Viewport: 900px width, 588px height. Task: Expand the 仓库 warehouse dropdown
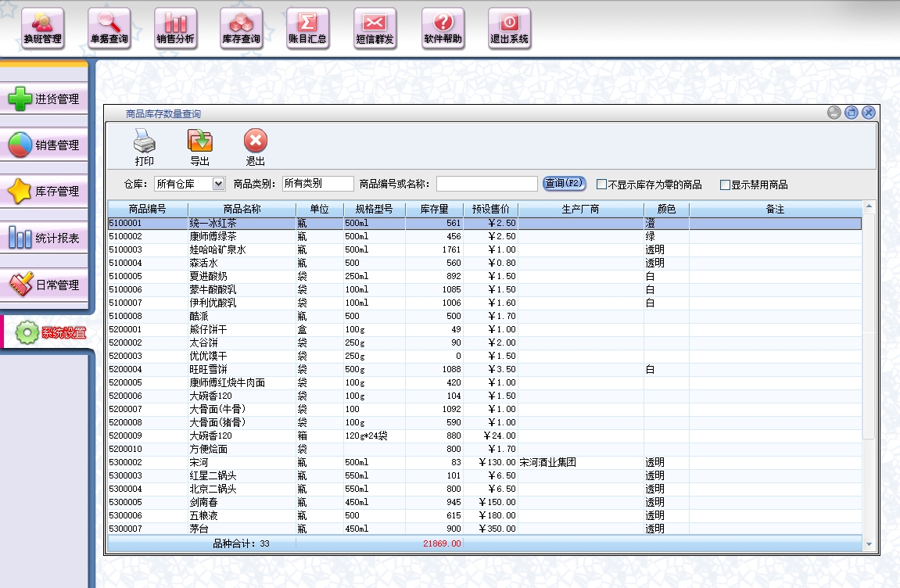pos(218,184)
